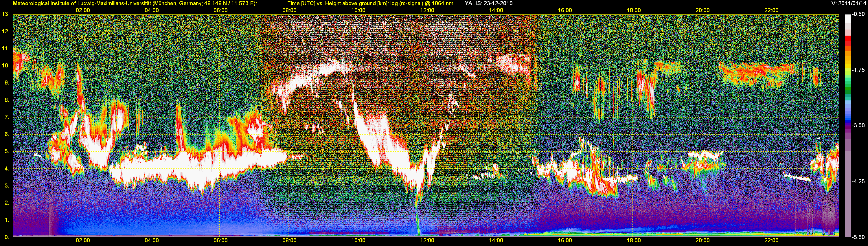Screen dimensions: 868x246
Task: Select the 10:00 label on the bottom time axis
Action: click(358, 241)
